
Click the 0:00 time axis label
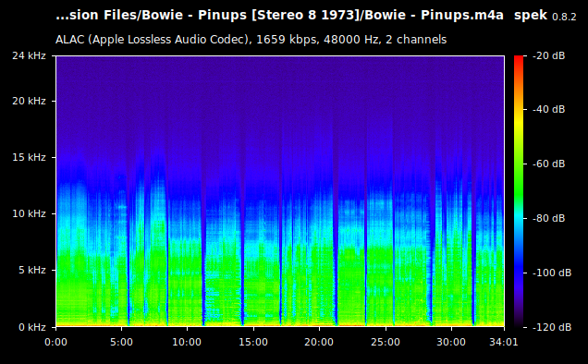point(55,342)
